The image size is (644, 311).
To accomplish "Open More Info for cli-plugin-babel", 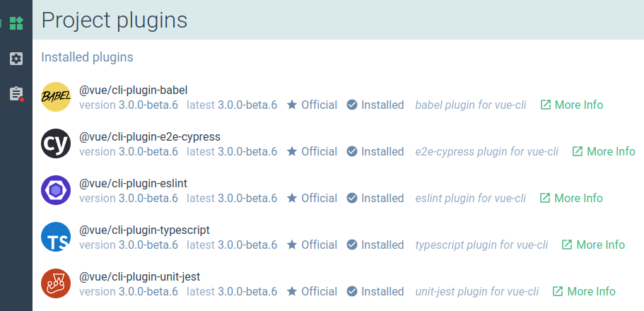I will point(571,105).
